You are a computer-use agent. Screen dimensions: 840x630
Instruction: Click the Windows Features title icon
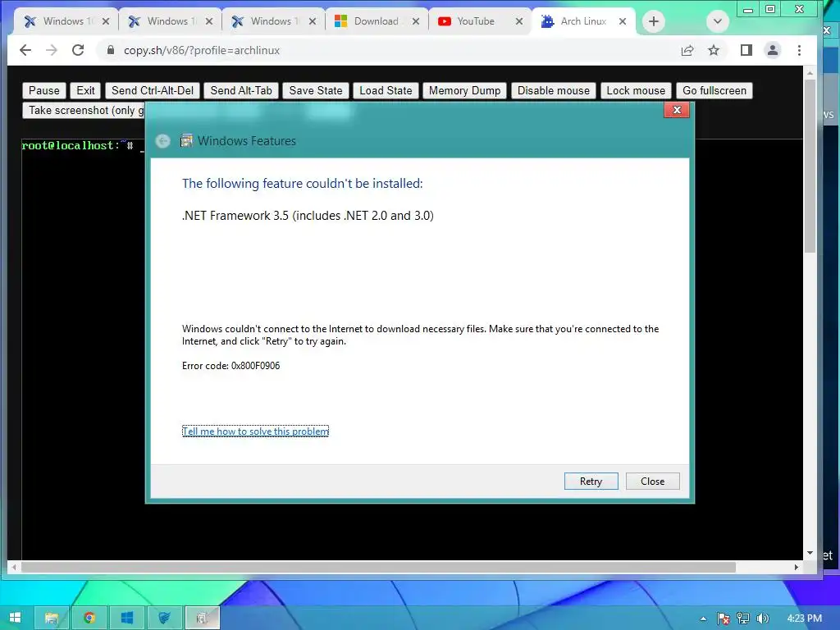pos(186,140)
